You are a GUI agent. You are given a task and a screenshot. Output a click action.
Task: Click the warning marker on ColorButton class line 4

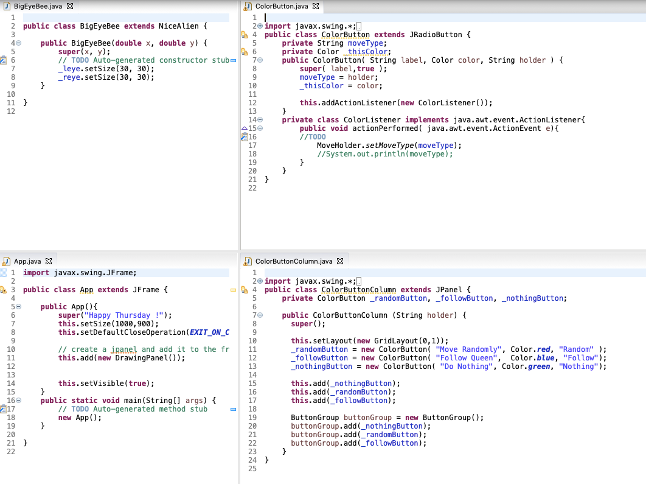(244, 35)
